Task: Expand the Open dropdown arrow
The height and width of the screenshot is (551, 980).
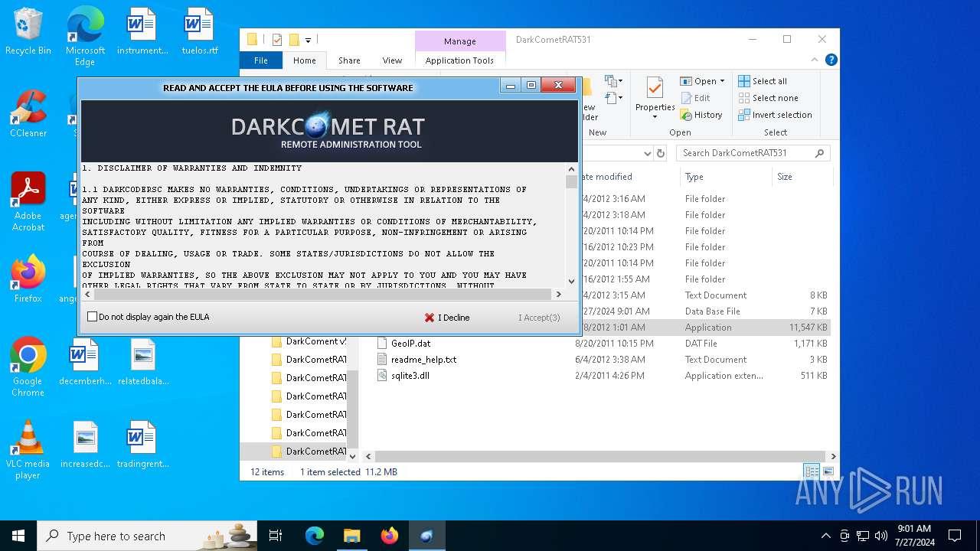Action: click(x=722, y=81)
